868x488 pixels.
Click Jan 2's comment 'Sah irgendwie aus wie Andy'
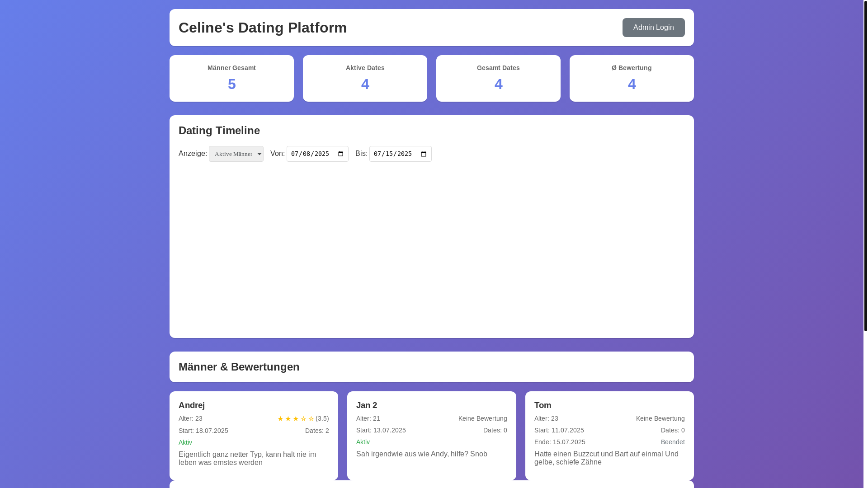[x=422, y=454]
